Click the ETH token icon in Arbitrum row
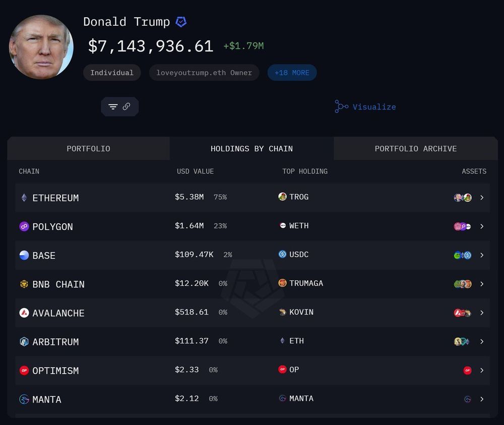The height and width of the screenshot is (425, 504). tap(282, 341)
